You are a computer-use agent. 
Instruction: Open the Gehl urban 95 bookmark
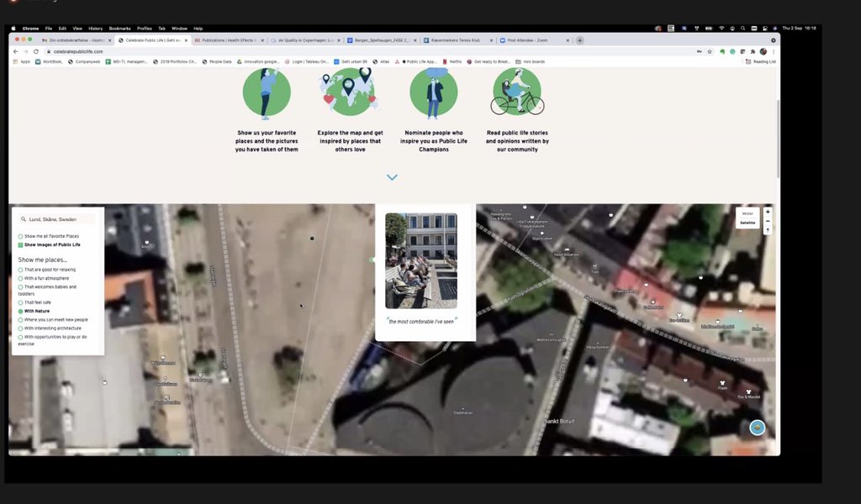click(351, 61)
